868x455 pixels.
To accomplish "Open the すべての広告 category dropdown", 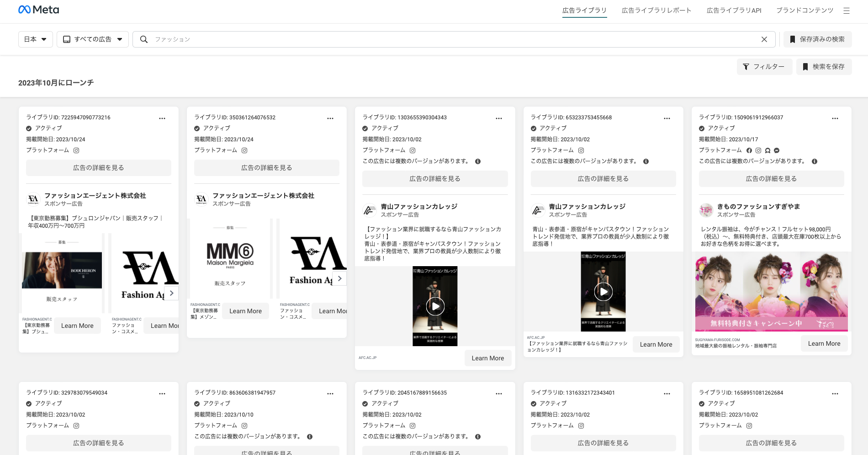I will point(92,39).
